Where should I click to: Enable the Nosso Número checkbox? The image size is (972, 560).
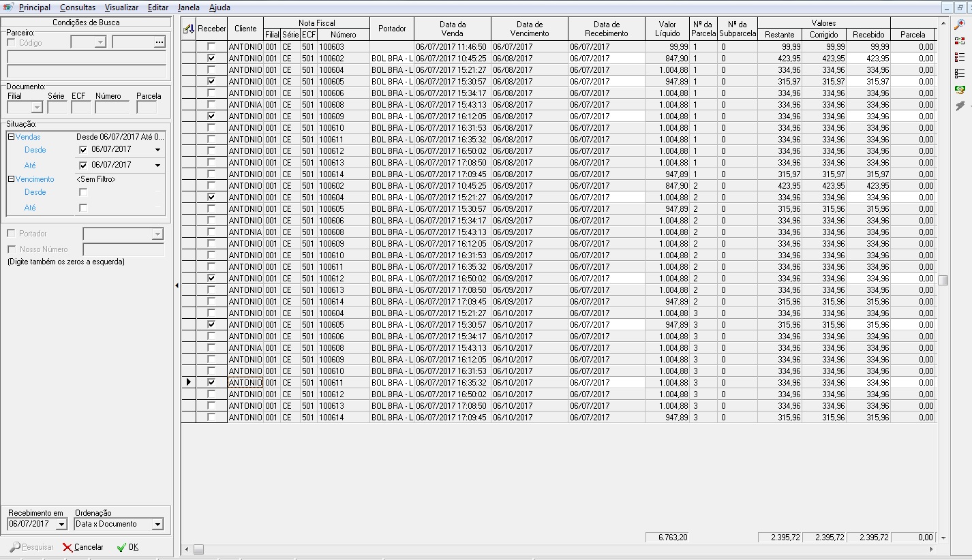tap(11, 249)
